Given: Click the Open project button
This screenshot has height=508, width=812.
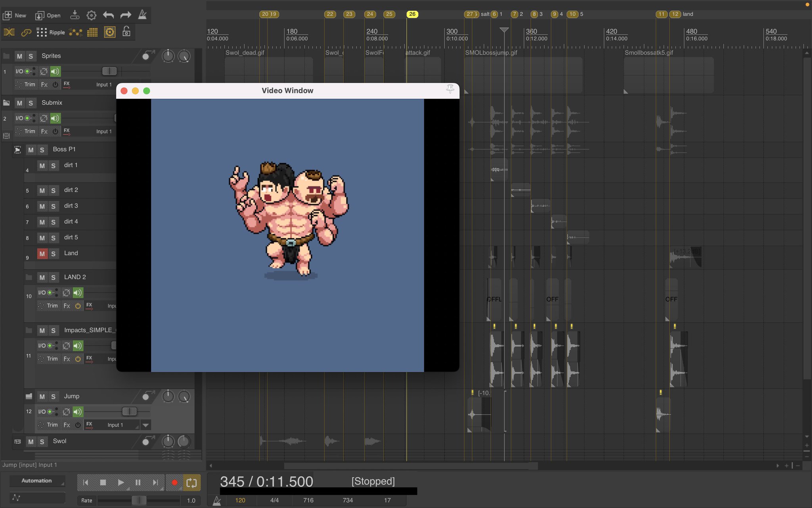Looking at the screenshot, I should point(48,15).
